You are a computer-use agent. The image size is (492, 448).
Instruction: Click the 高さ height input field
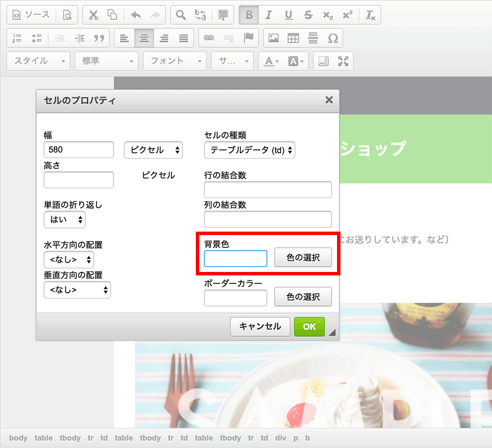click(x=79, y=180)
